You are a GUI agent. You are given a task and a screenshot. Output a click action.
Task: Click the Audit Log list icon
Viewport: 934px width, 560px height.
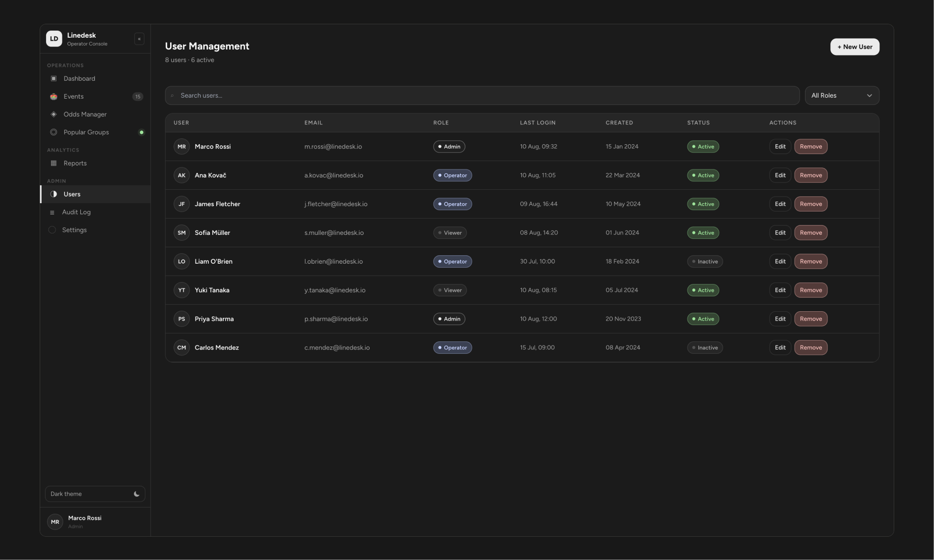pyautogui.click(x=52, y=213)
